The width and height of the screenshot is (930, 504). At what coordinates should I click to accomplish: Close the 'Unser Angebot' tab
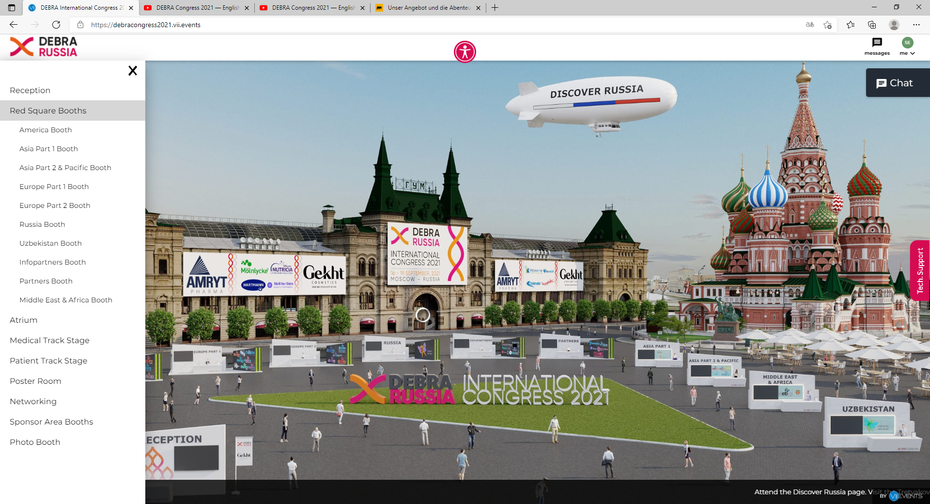click(478, 8)
